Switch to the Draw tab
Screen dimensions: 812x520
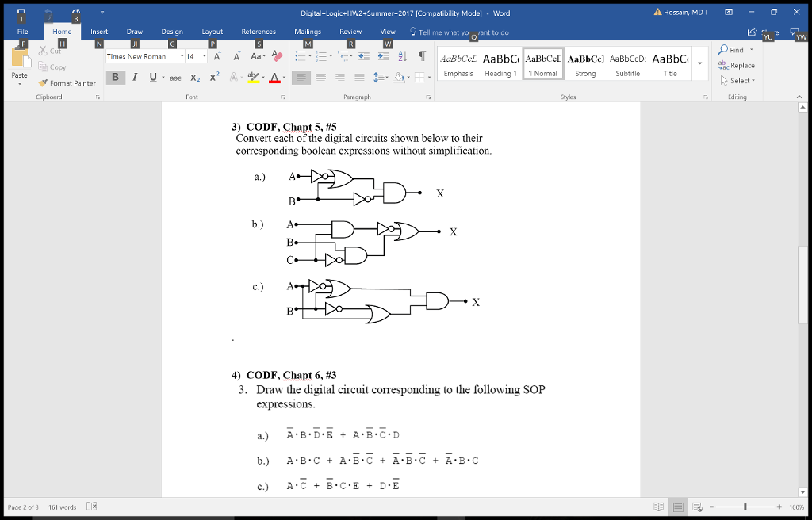[x=135, y=32]
